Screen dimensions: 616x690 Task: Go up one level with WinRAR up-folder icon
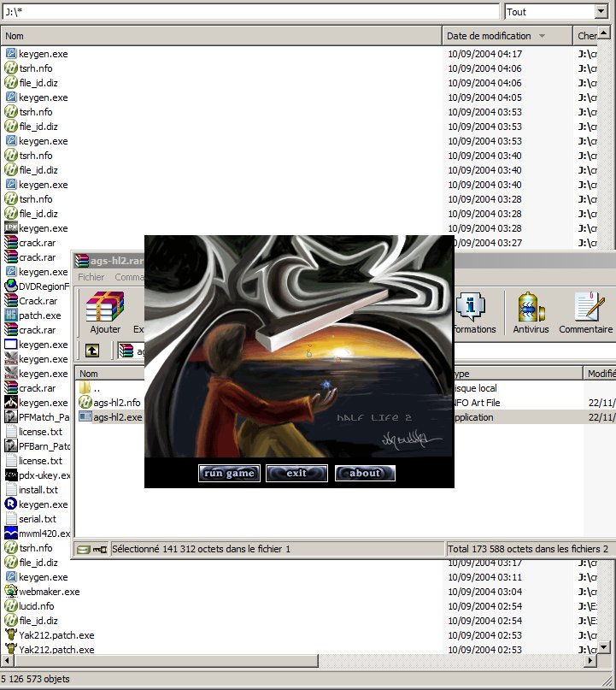click(92, 351)
